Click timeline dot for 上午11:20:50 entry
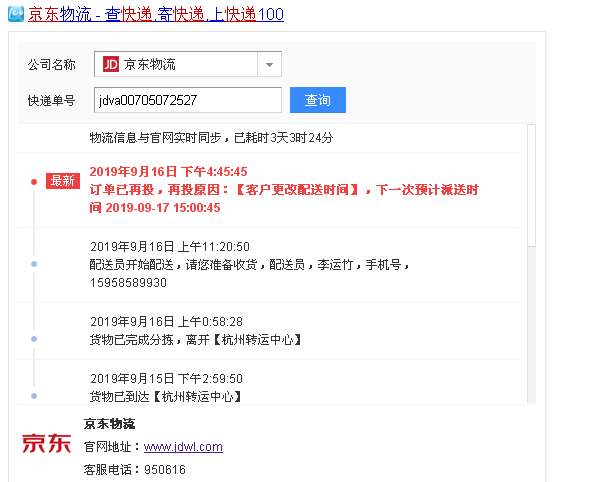 [34, 264]
